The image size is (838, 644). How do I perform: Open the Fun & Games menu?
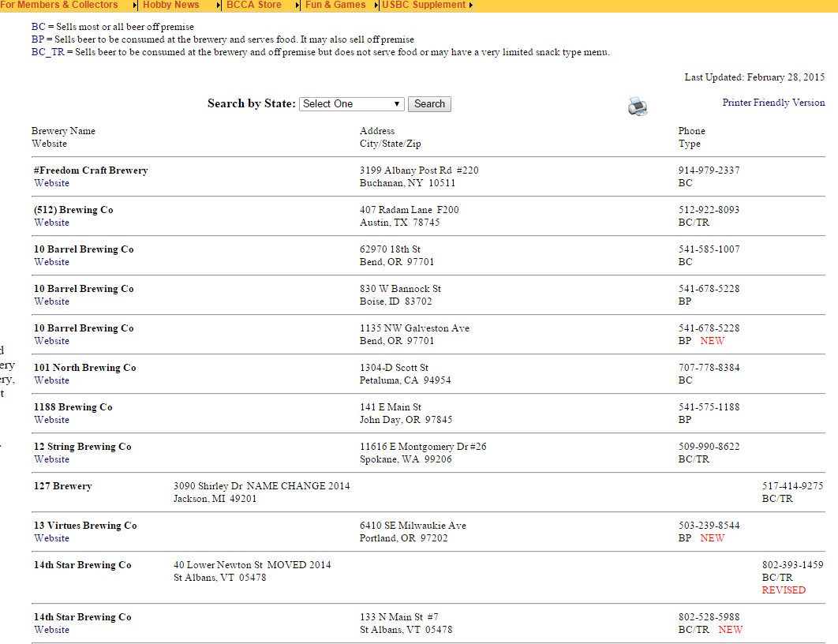335,5
